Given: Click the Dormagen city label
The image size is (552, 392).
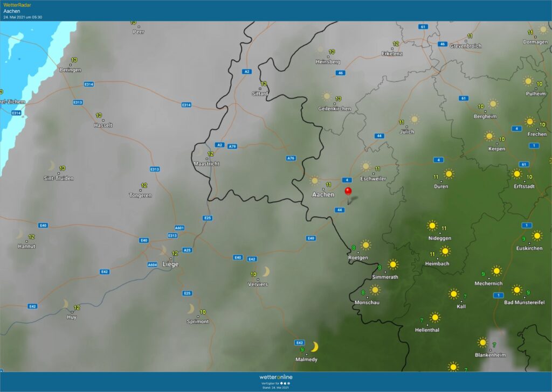Looking at the screenshot, I should [x=535, y=42].
